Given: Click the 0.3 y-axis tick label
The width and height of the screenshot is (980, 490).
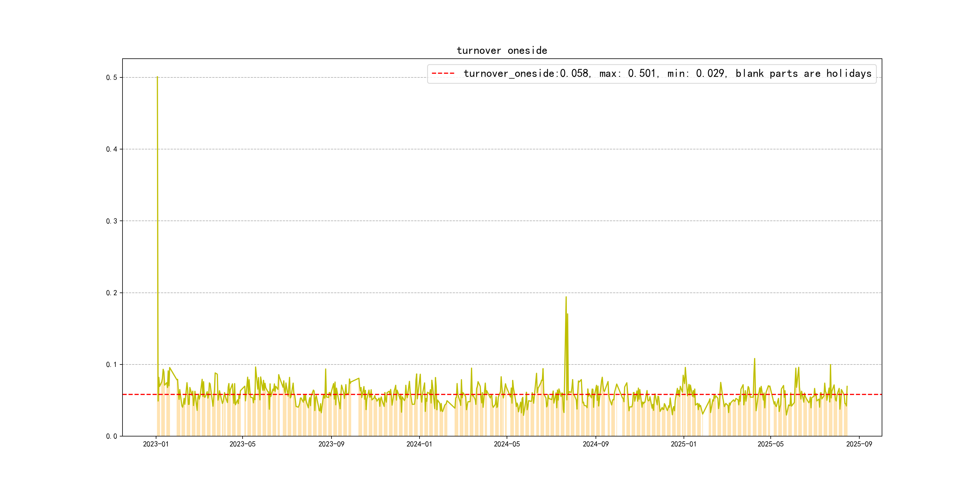Looking at the screenshot, I should pyautogui.click(x=112, y=221).
